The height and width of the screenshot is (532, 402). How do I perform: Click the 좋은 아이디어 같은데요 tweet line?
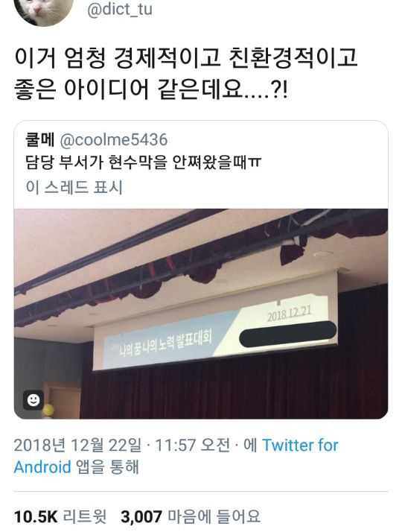[151, 90]
